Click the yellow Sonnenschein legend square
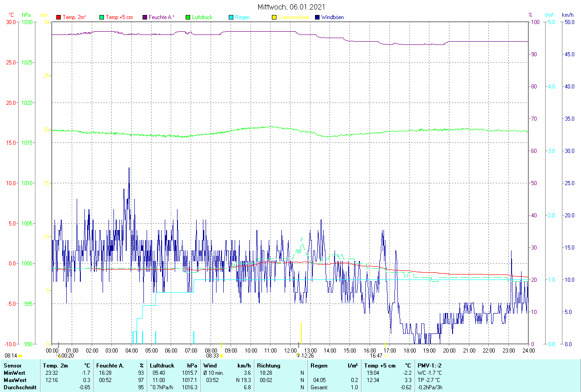This screenshot has width=581, height=392. click(x=274, y=17)
